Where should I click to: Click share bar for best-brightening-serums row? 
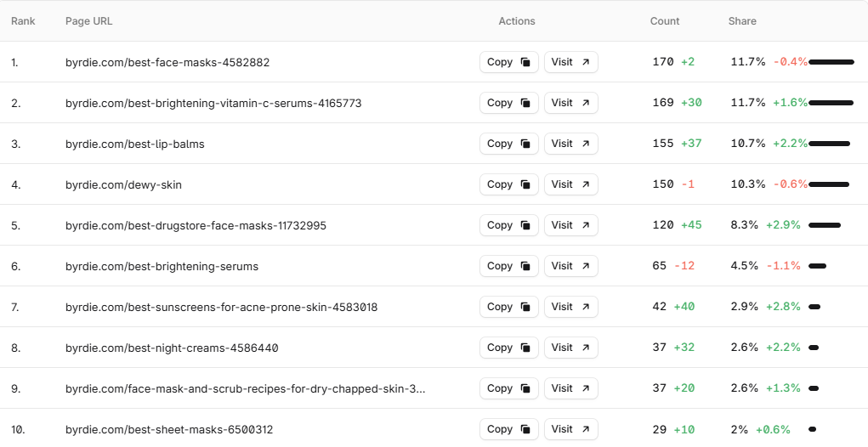817,266
